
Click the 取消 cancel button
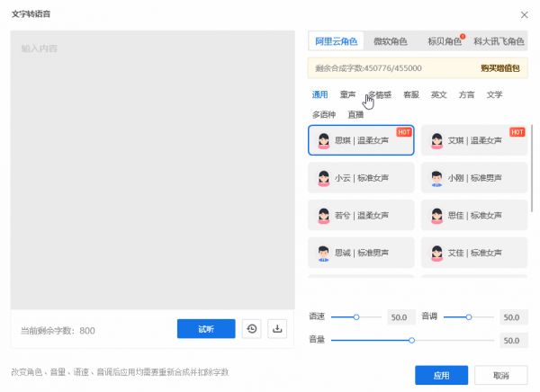500,375
